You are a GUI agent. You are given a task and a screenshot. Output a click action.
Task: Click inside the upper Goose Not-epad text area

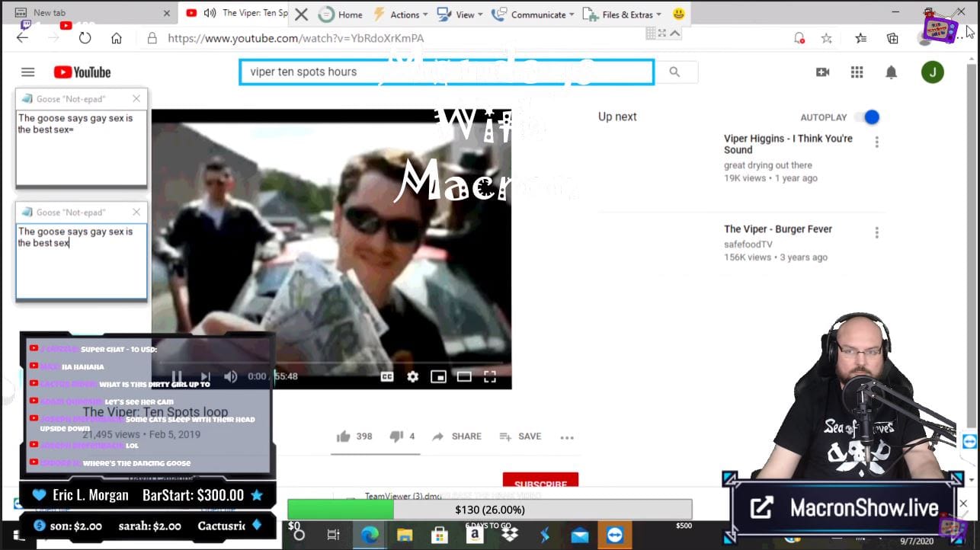click(x=82, y=148)
